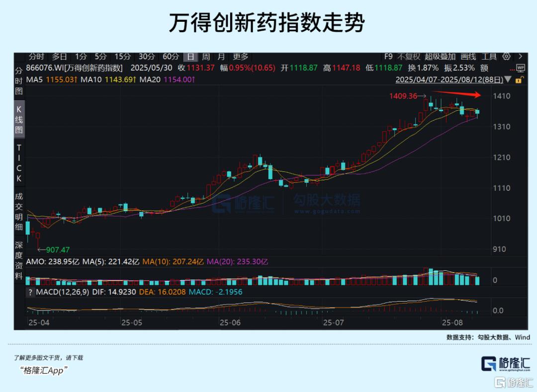537x392 pixels.
Task: Expand the date range dropdown triangle
Action: (508, 79)
